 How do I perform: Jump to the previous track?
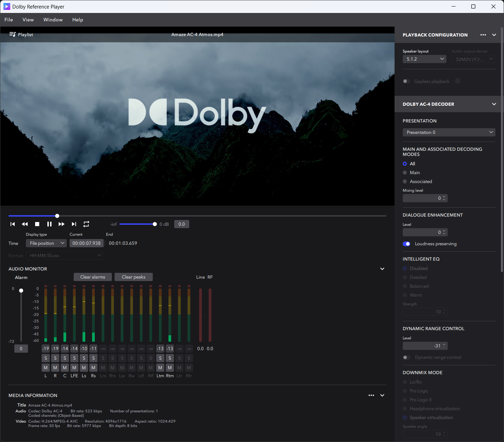(x=13, y=224)
